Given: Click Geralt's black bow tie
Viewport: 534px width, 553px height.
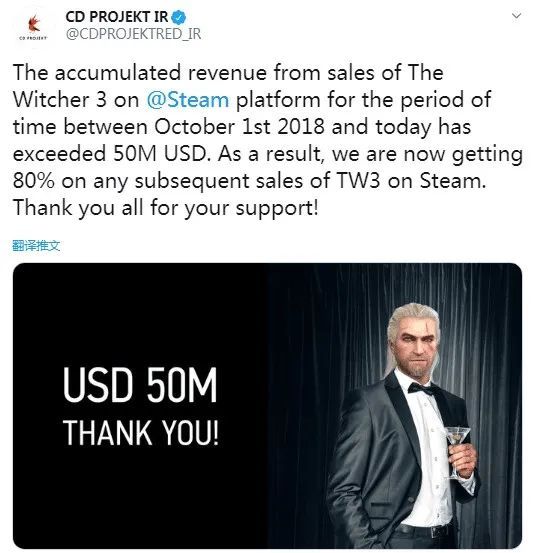Looking at the screenshot, I should 423,389.
